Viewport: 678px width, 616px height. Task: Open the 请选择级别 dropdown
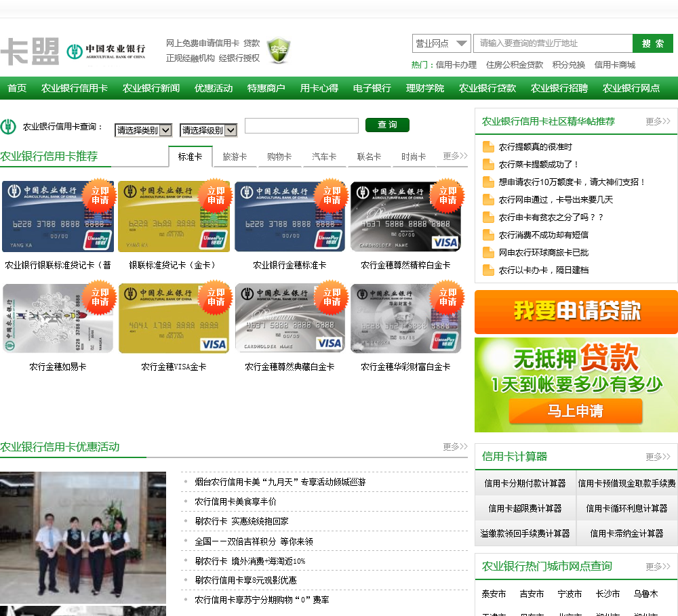[208, 130]
